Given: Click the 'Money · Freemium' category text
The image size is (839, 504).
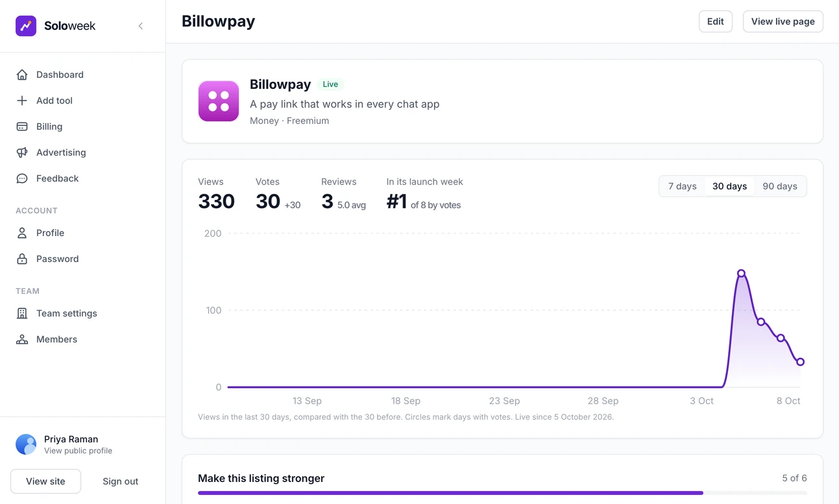Looking at the screenshot, I should [289, 121].
